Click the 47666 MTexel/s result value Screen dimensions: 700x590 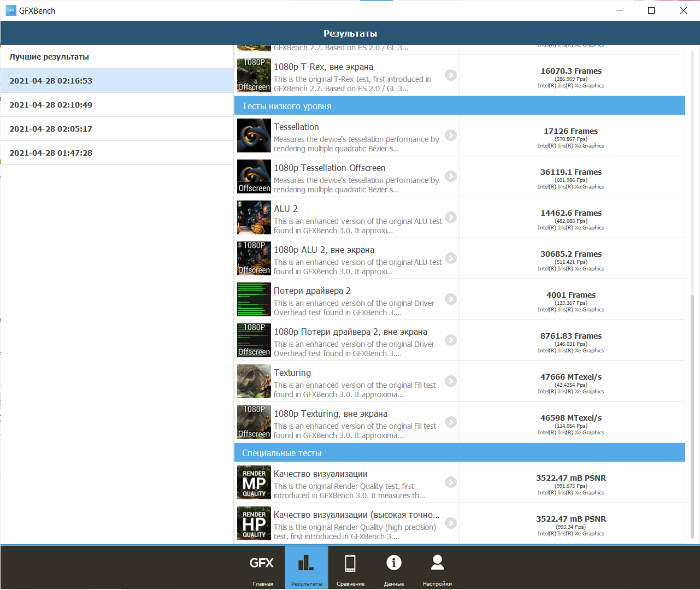coord(571,377)
